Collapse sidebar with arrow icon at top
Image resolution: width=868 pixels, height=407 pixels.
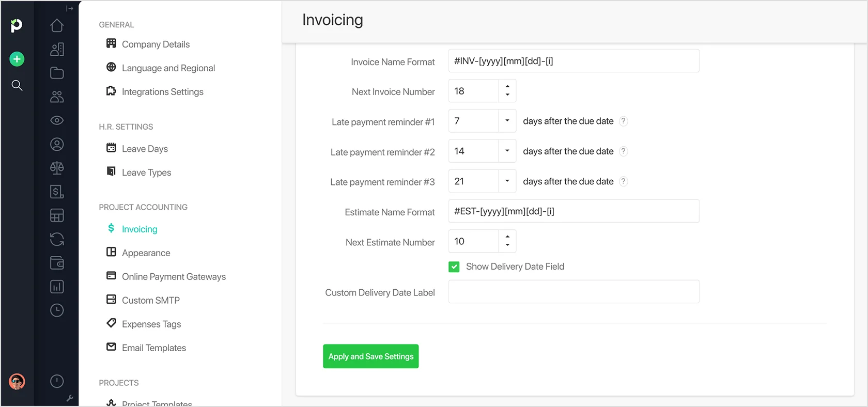(x=70, y=8)
